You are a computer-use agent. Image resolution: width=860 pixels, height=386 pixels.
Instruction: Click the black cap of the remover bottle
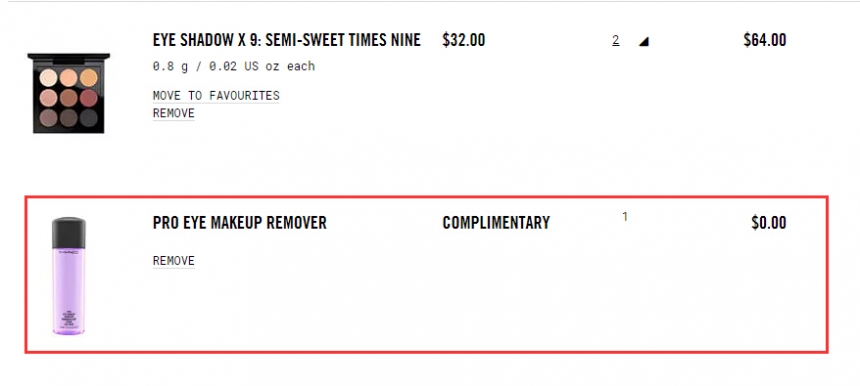pyautogui.click(x=69, y=232)
